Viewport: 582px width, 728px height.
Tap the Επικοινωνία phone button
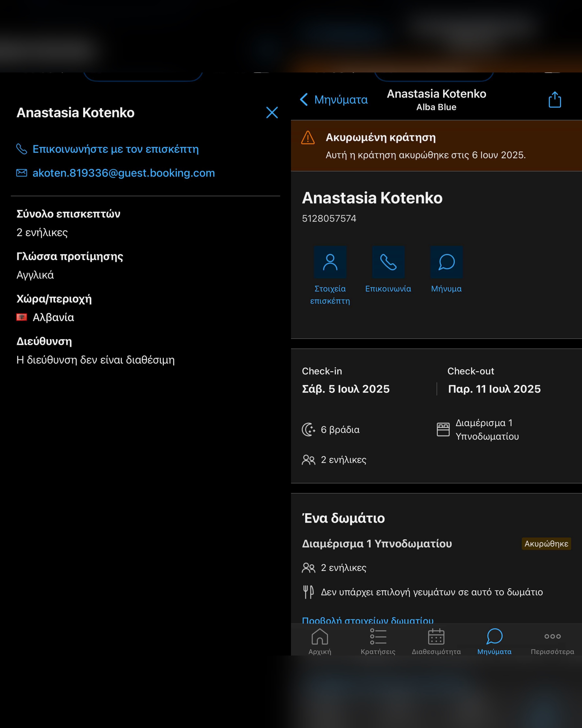[x=388, y=262]
